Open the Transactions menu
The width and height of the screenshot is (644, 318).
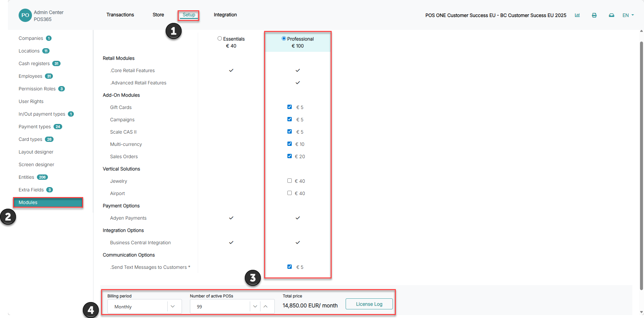[x=120, y=15]
